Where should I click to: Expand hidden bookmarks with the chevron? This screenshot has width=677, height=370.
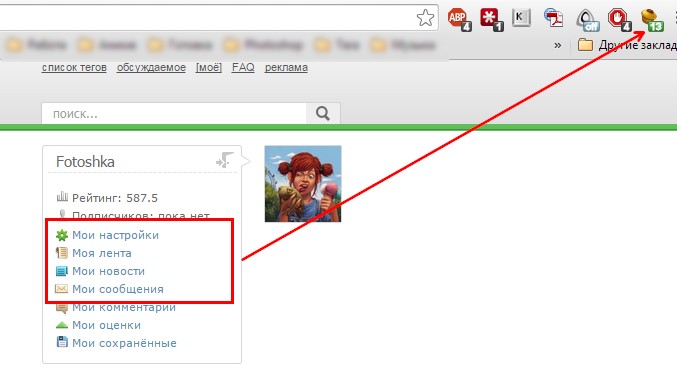(558, 45)
